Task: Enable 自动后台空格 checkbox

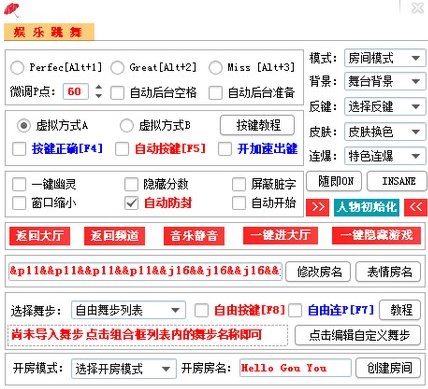Action: [117, 93]
